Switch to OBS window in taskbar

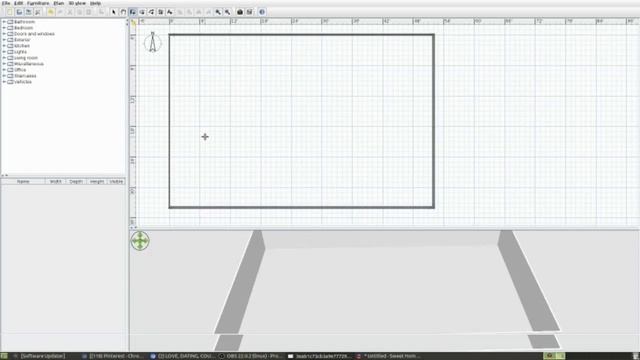(250, 356)
